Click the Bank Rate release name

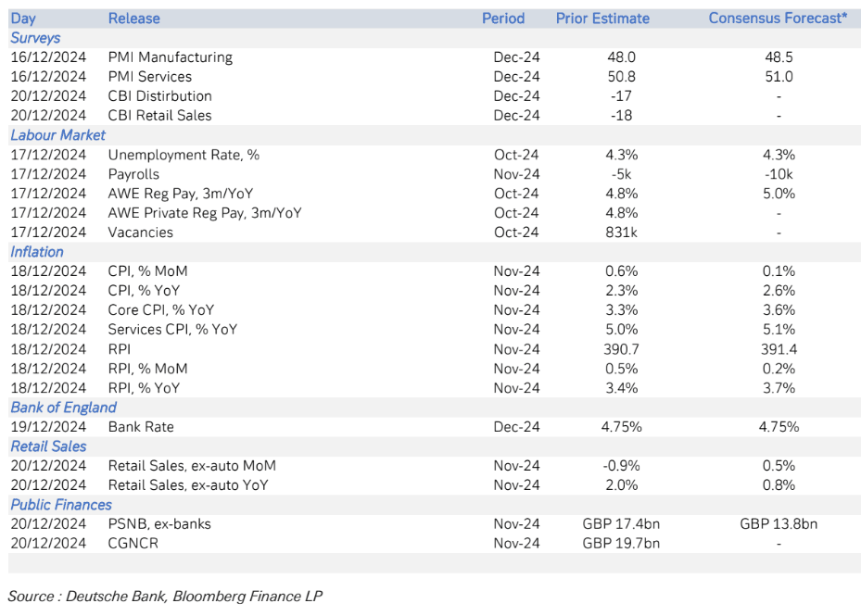(141, 427)
